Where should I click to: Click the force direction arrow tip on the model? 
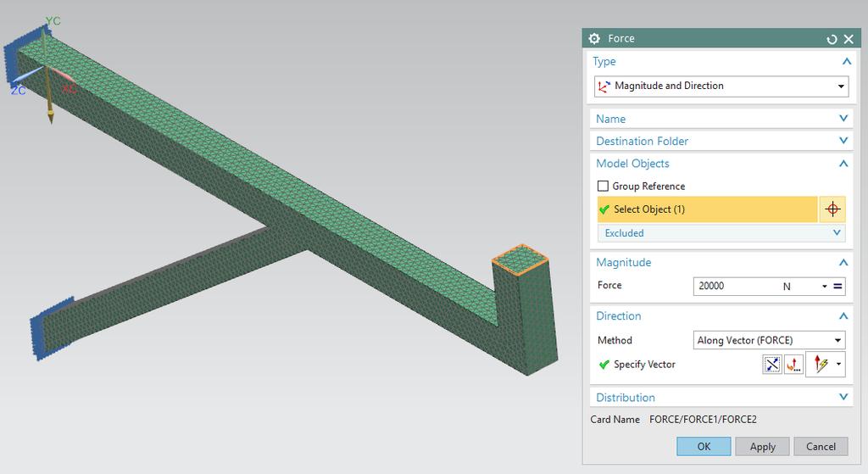[x=50, y=118]
